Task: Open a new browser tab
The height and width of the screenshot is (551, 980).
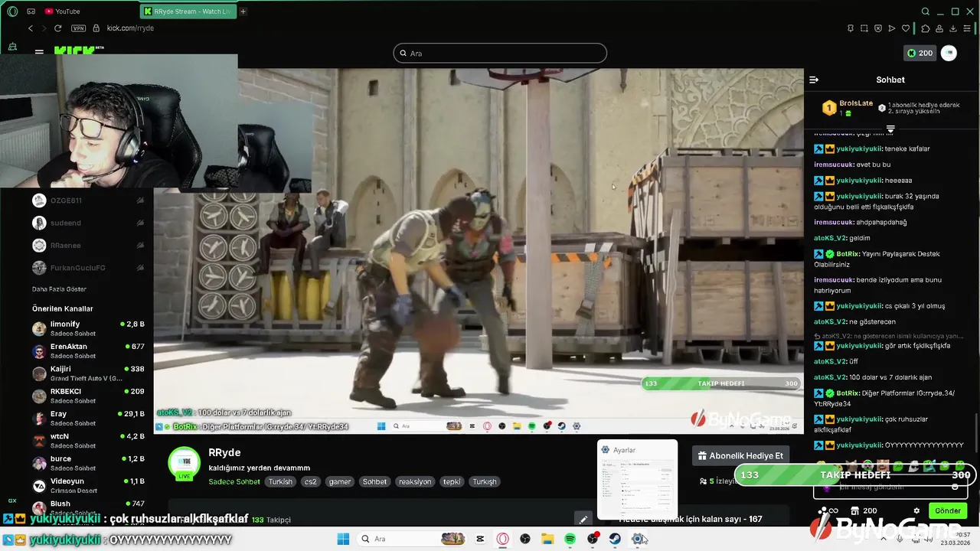Action: pos(243,11)
